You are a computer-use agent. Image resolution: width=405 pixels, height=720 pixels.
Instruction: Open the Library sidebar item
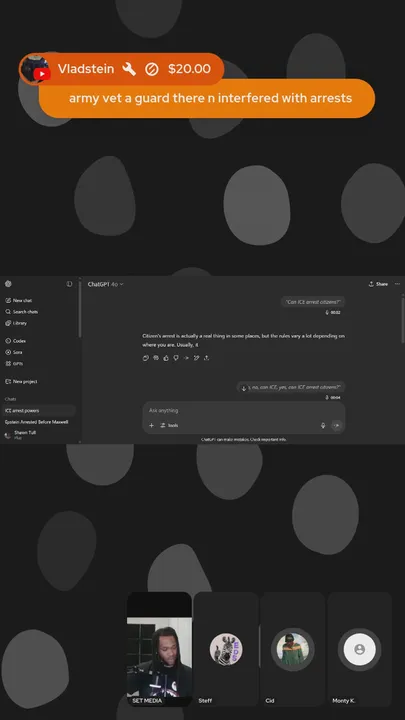[16, 323]
